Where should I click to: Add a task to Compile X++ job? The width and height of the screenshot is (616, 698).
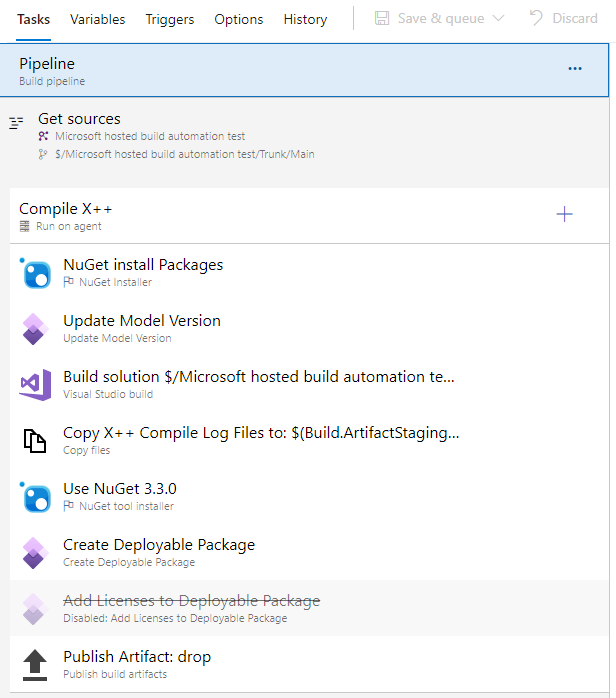(564, 214)
